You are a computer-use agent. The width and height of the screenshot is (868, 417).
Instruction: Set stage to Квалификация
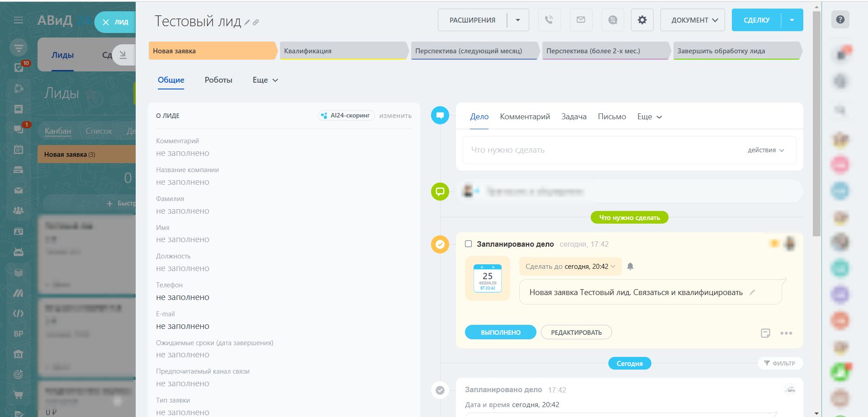point(344,51)
